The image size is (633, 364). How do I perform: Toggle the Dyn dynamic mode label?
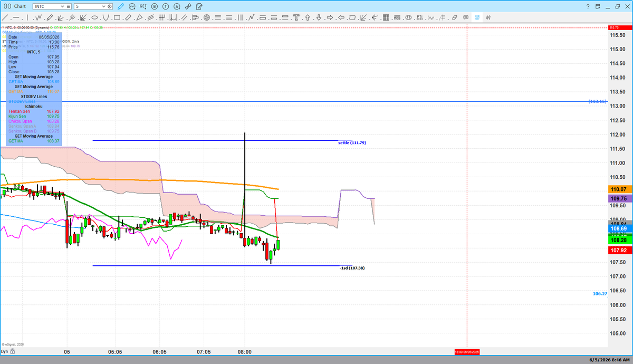(4, 351)
